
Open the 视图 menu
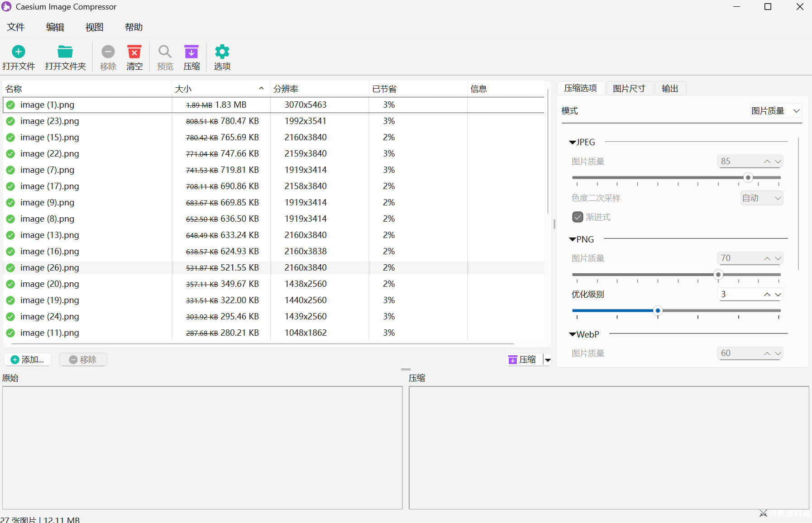point(95,27)
